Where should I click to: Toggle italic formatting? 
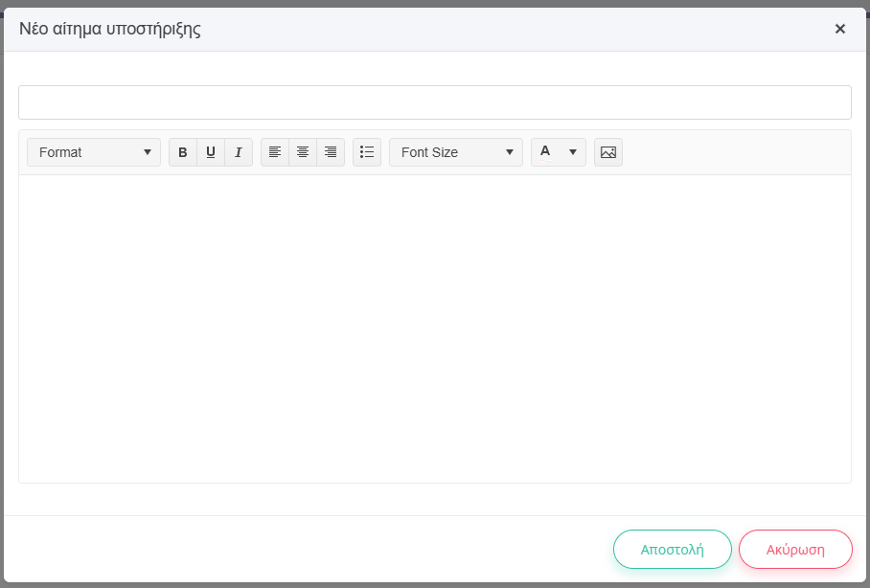pyautogui.click(x=239, y=152)
